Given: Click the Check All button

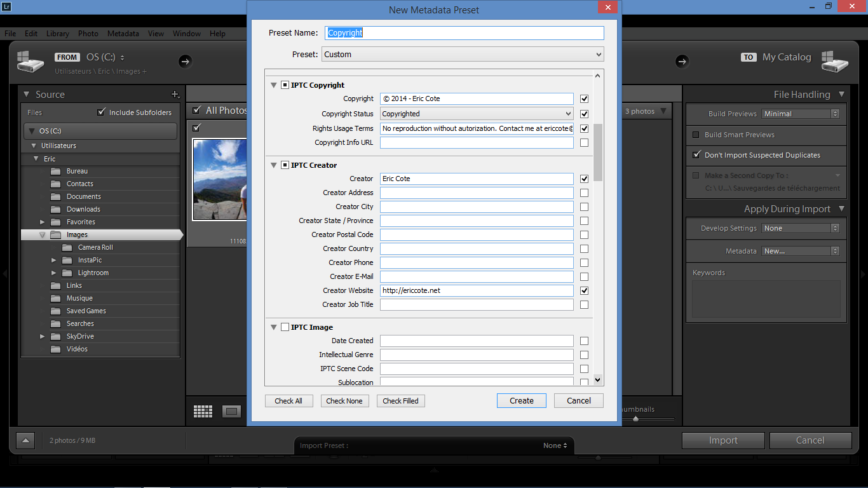Looking at the screenshot, I should point(288,401).
